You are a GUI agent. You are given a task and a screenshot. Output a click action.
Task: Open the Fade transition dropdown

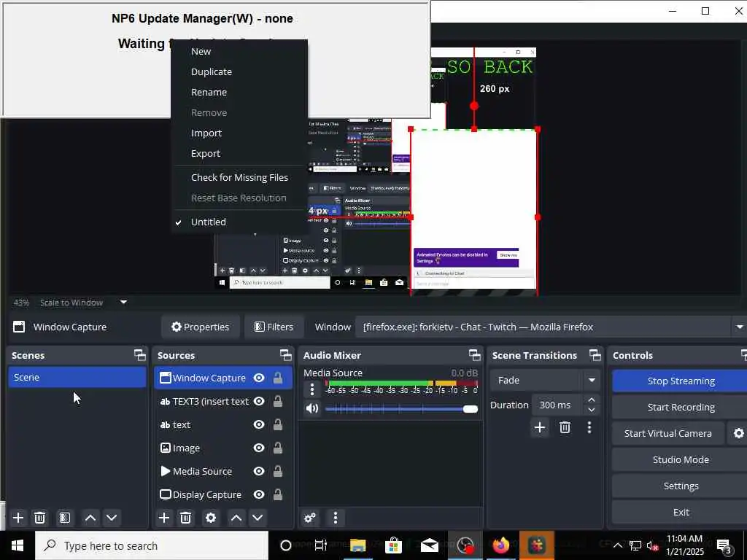[592, 381]
